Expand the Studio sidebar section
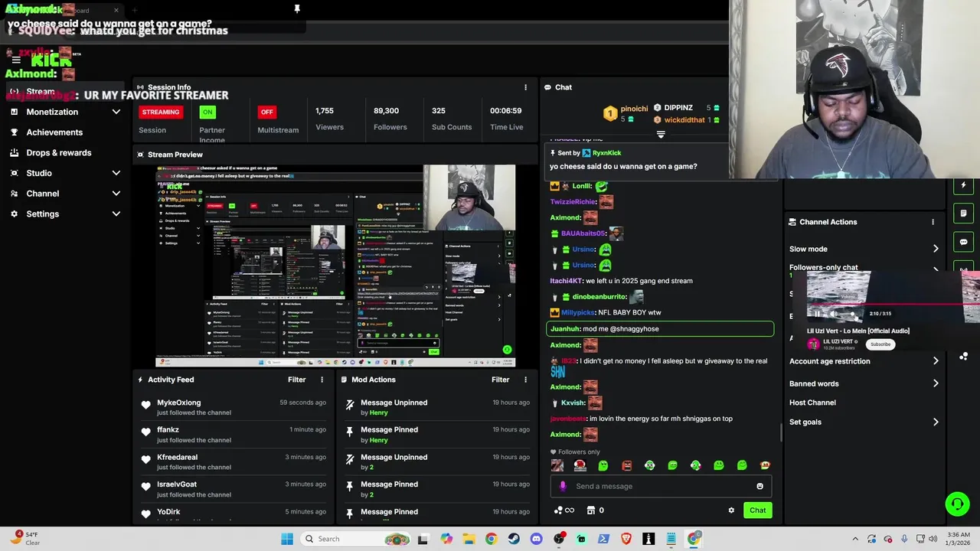The height and width of the screenshot is (551, 980). 116,173
